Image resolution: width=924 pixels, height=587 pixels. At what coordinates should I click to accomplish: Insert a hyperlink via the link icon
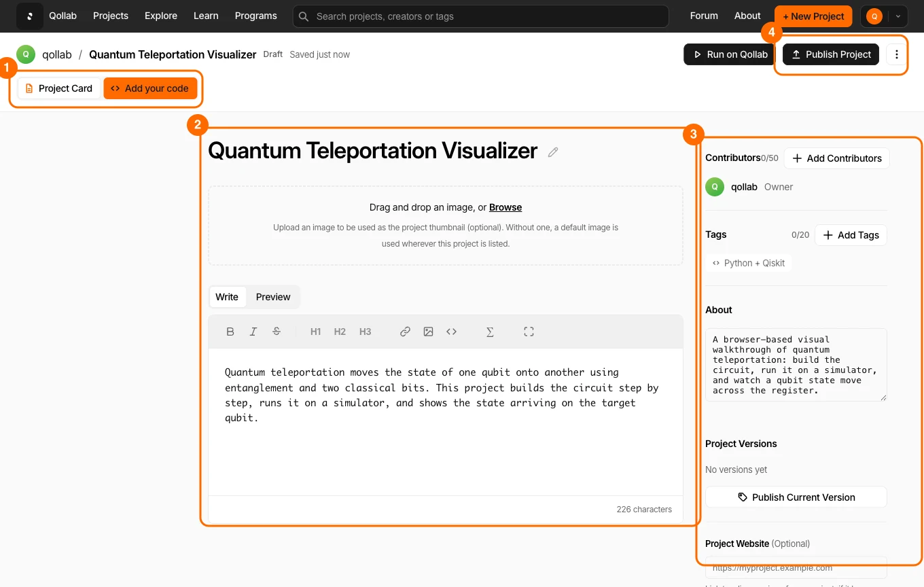coord(405,332)
